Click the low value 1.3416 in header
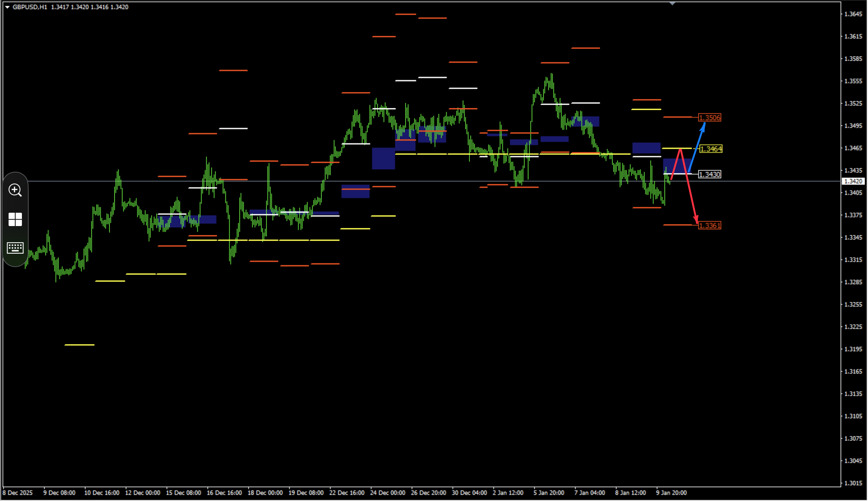Viewport: 868px width, 501px height. (99, 7)
